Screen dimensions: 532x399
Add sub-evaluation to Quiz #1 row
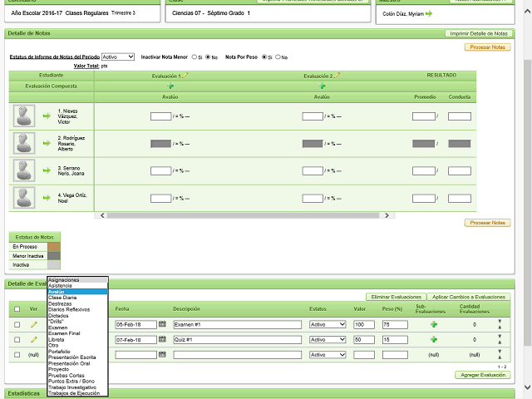(434, 339)
